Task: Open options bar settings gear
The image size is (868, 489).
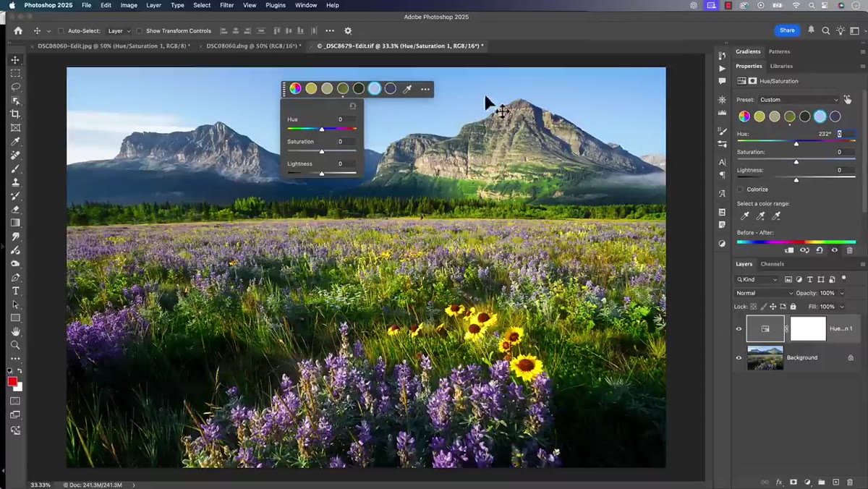Action: (x=348, y=31)
